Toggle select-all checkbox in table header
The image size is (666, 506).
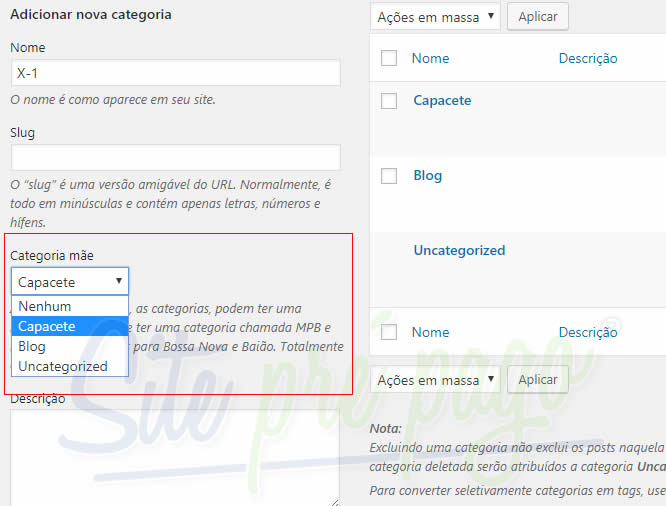click(x=389, y=59)
